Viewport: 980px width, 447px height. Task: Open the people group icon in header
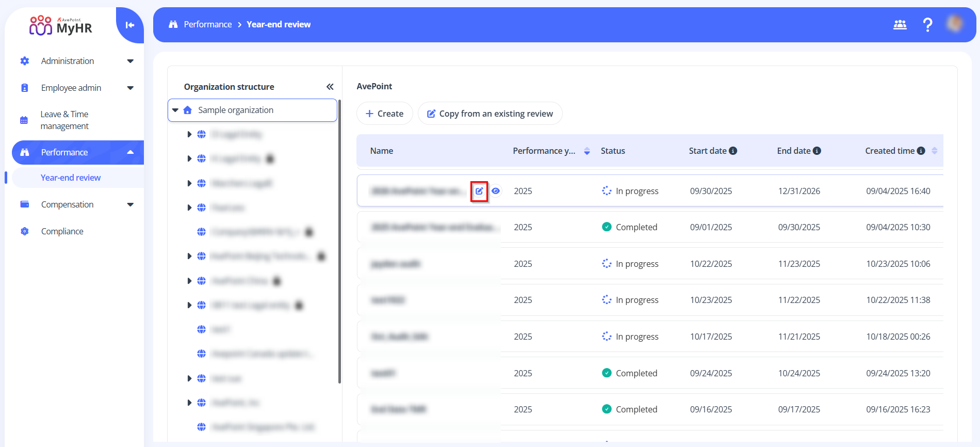[900, 25]
